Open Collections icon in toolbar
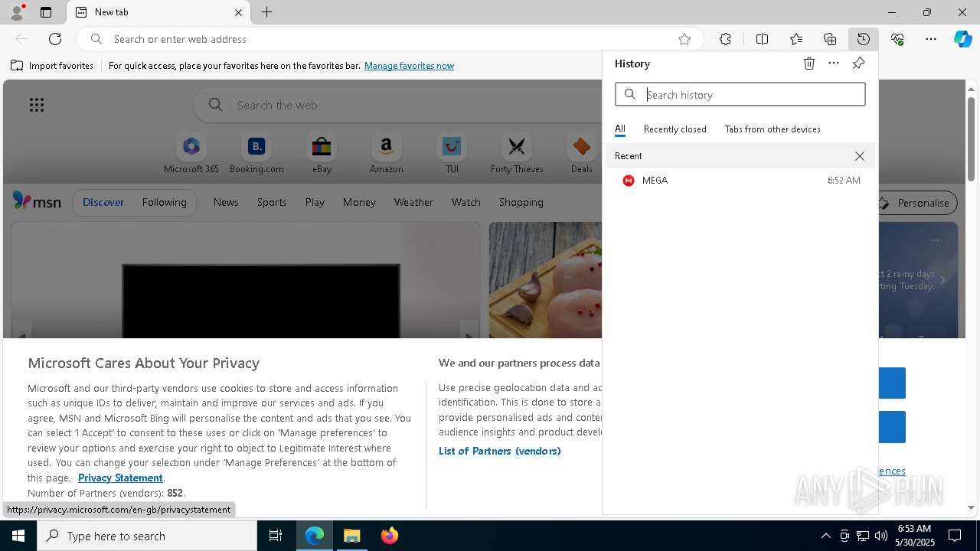This screenshot has width=980, height=551. pyautogui.click(x=830, y=39)
